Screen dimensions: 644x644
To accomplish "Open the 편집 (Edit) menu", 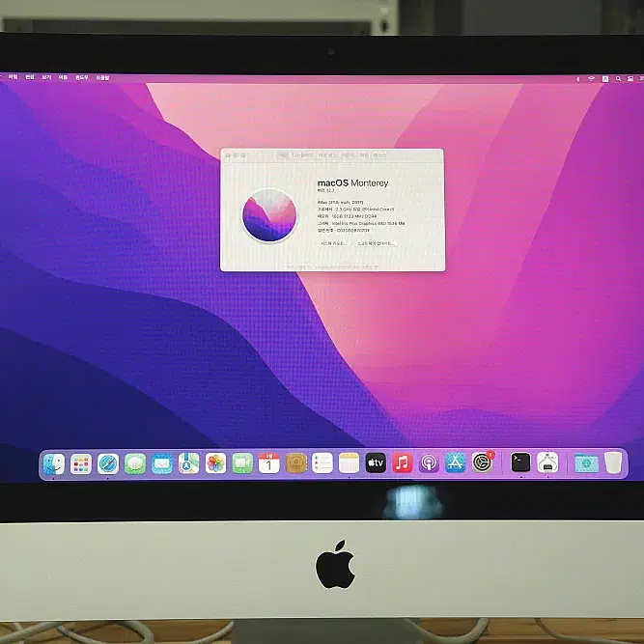I will coord(30,77).
